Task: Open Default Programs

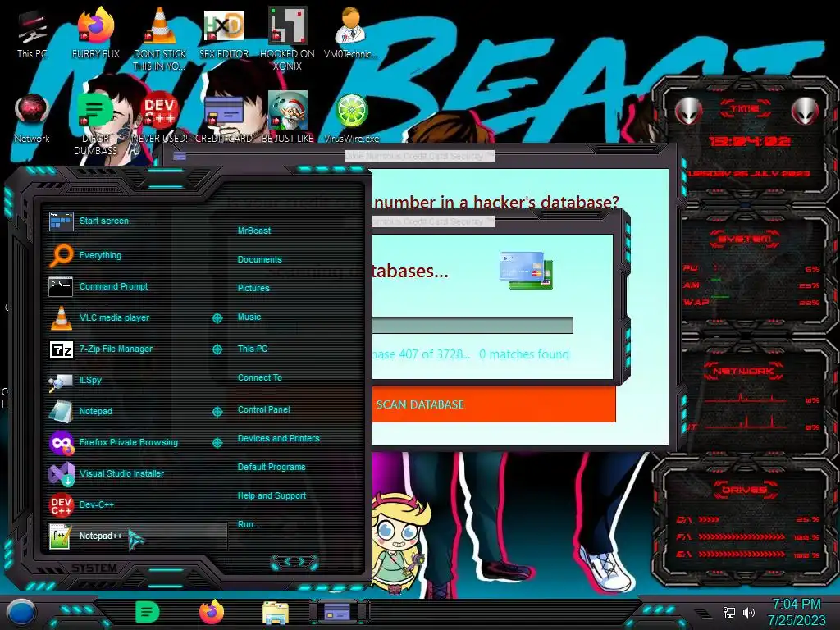Action: pos(271,467)
